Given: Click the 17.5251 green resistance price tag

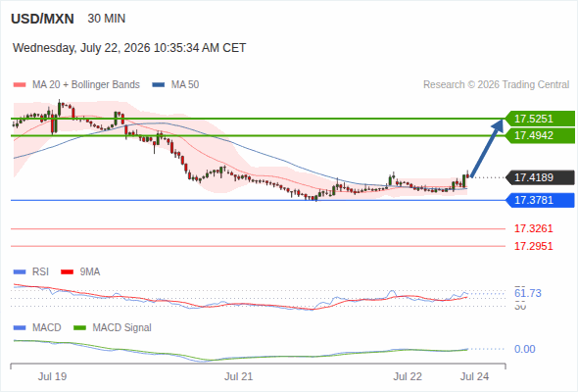Looking at the screenshot, I should tap(540, 119).
